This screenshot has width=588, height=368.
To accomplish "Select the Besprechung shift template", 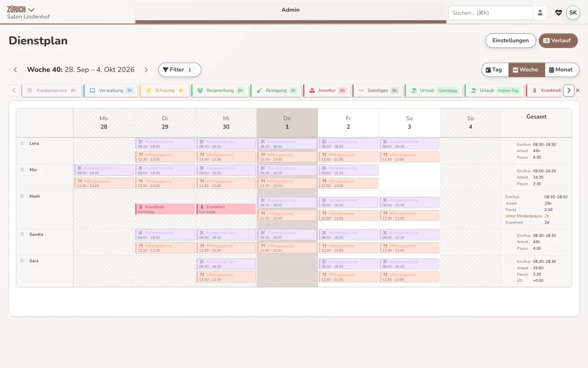I will (220, 91).
